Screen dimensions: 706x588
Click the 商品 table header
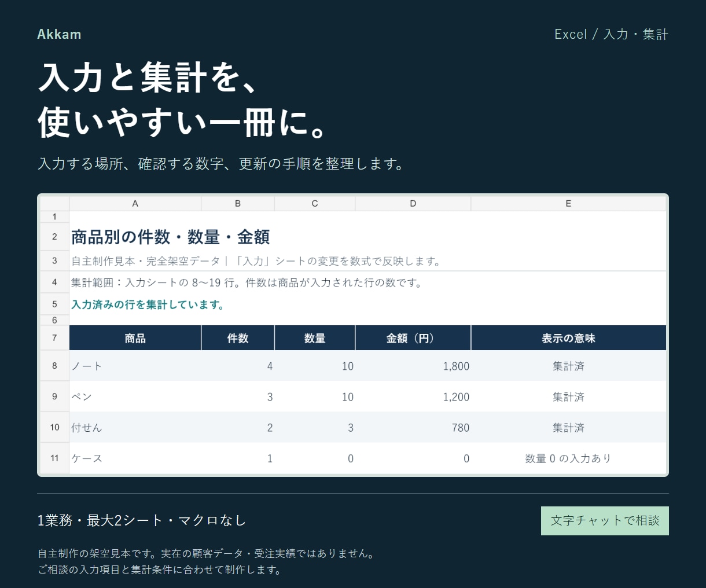coord(135,338)
